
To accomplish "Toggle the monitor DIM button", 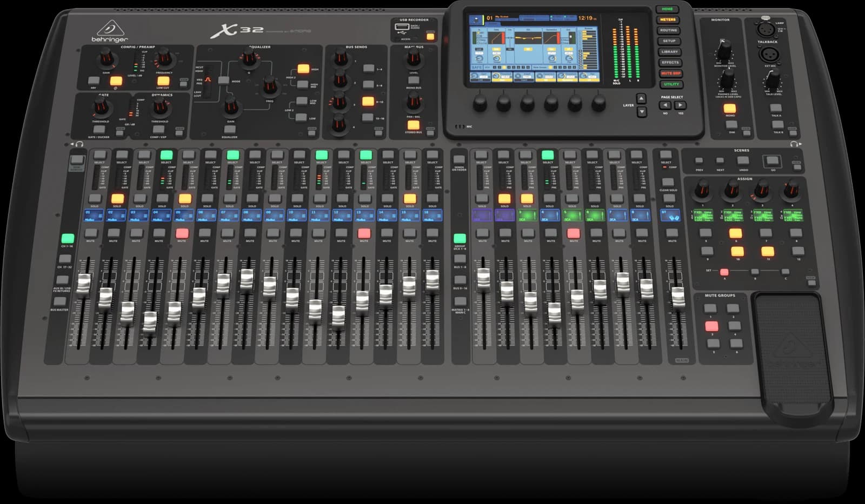I will [x=731, y=125].
